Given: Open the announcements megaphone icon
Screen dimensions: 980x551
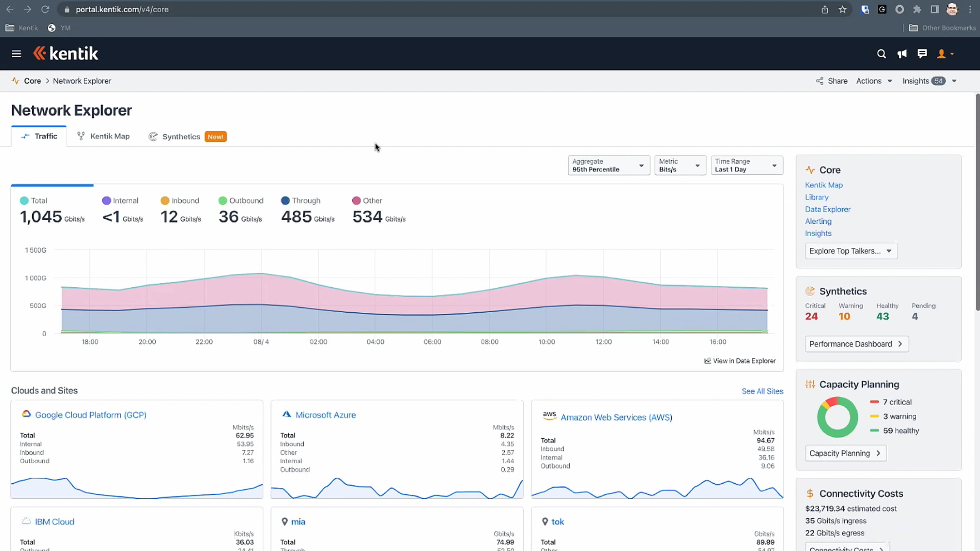Looking at the screenshot, I should coord(902,54).
